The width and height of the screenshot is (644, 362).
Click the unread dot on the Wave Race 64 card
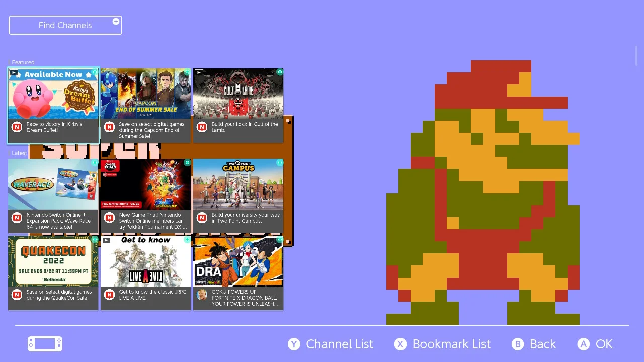(95, 163)
